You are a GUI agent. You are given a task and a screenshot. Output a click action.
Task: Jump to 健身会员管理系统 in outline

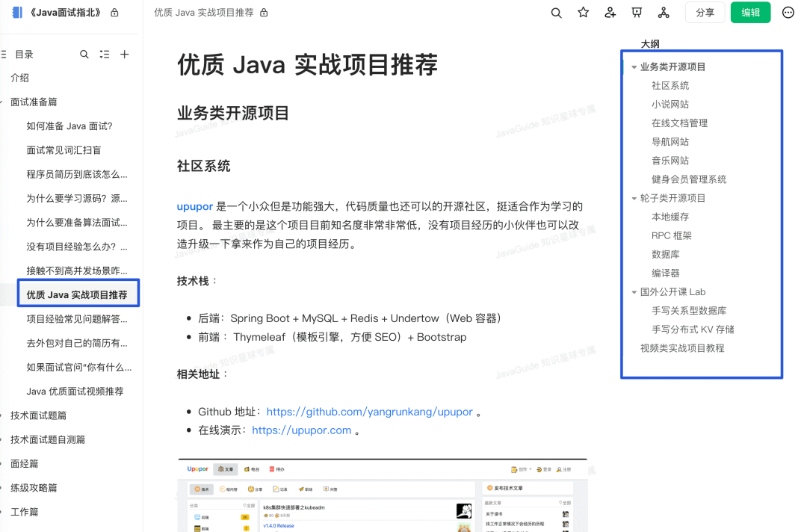coord(689,179)
